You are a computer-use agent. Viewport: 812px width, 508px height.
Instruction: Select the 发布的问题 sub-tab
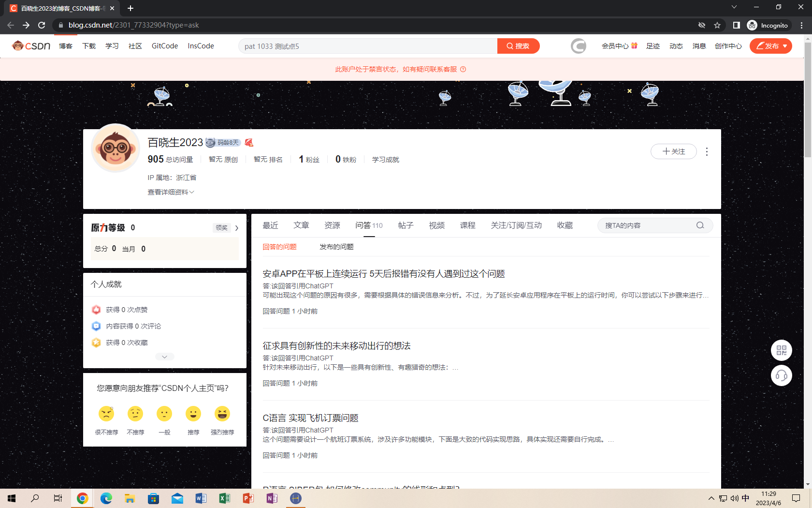point(336,247)
